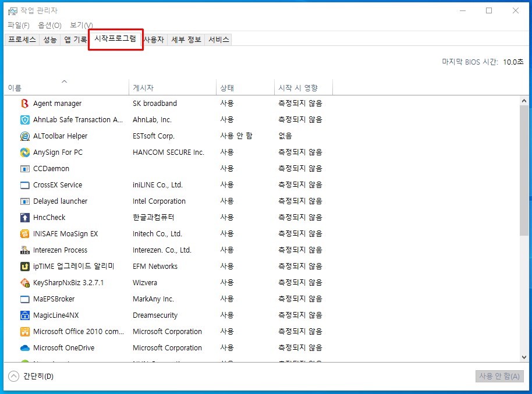Click the 없음 impact value of ALToolbar
Screen dimensions: 532x394
(285, 136)
